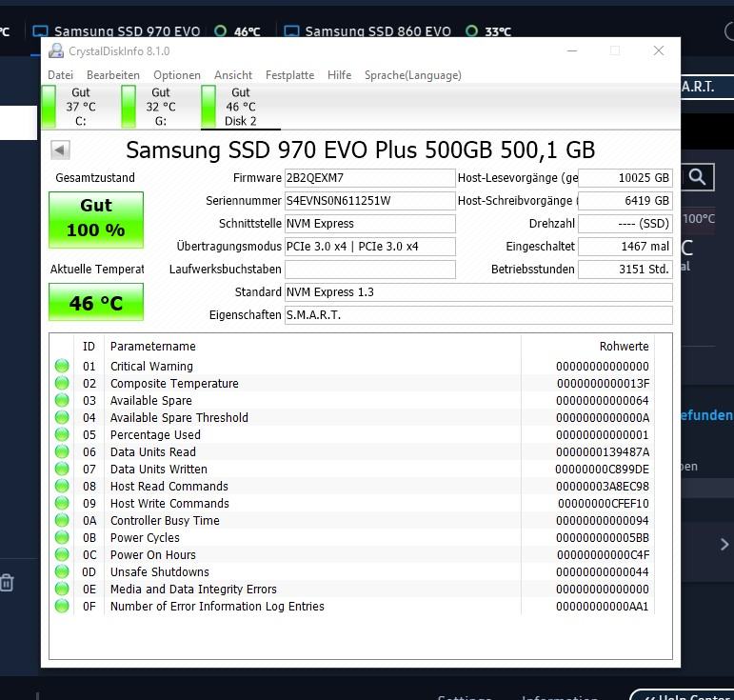
Task: Click the trash icon in background window
Action: [x=7, y=583]
